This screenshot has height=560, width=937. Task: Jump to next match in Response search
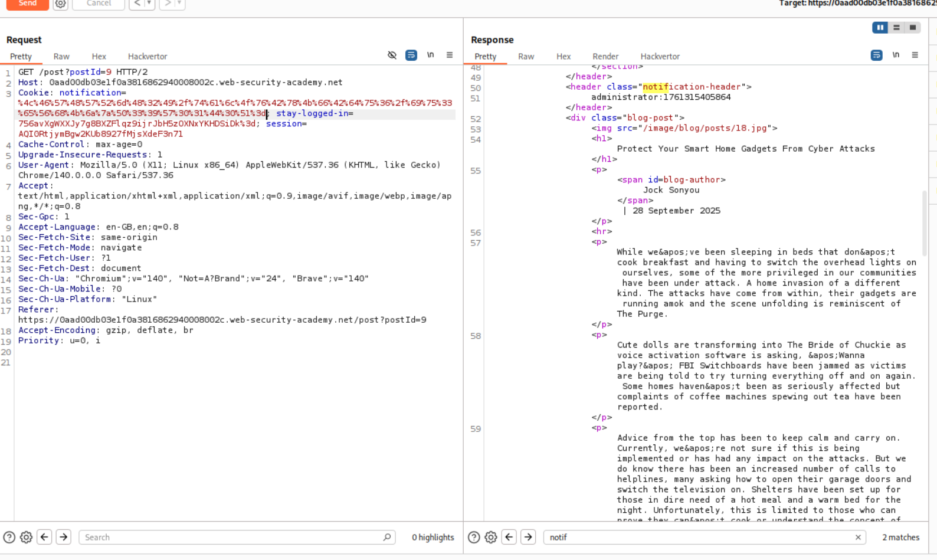[528, 537]
